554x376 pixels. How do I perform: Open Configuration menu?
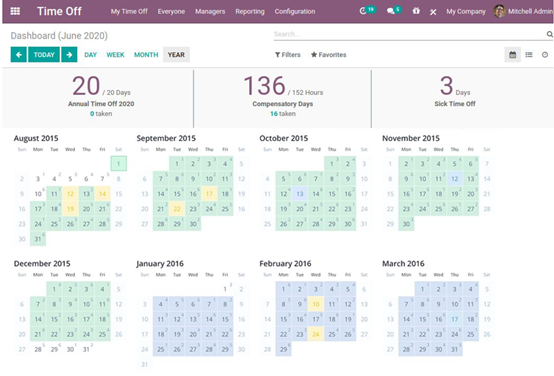pos(295,11)
